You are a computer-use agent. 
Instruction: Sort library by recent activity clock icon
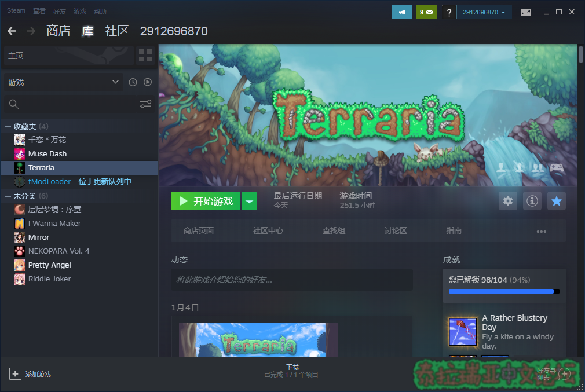tap(133, 82)
